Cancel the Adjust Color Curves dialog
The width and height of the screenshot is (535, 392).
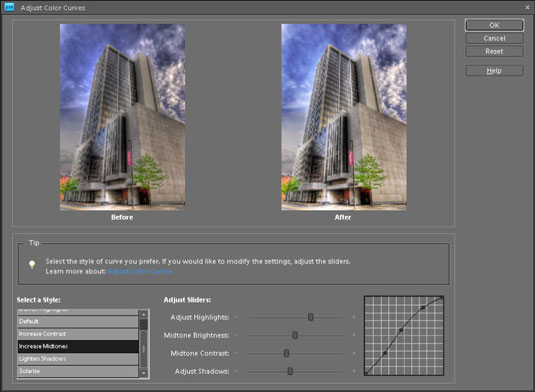point(494,38)
